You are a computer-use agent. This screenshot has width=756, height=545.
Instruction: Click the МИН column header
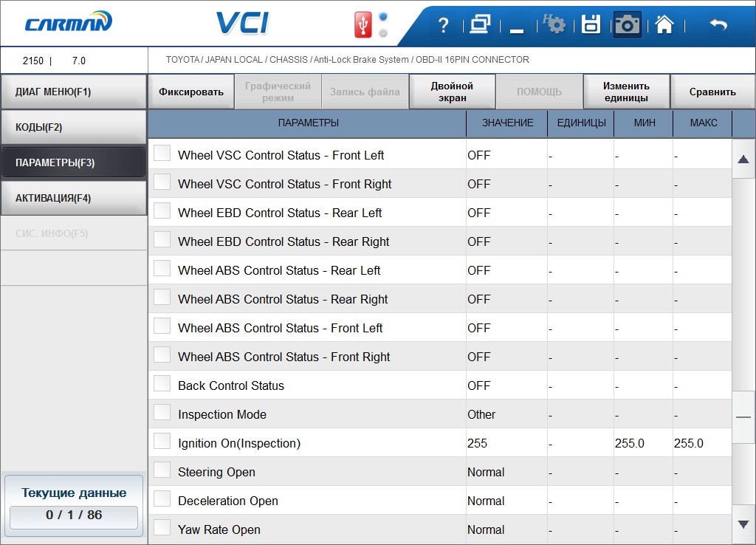coord(644,123)
